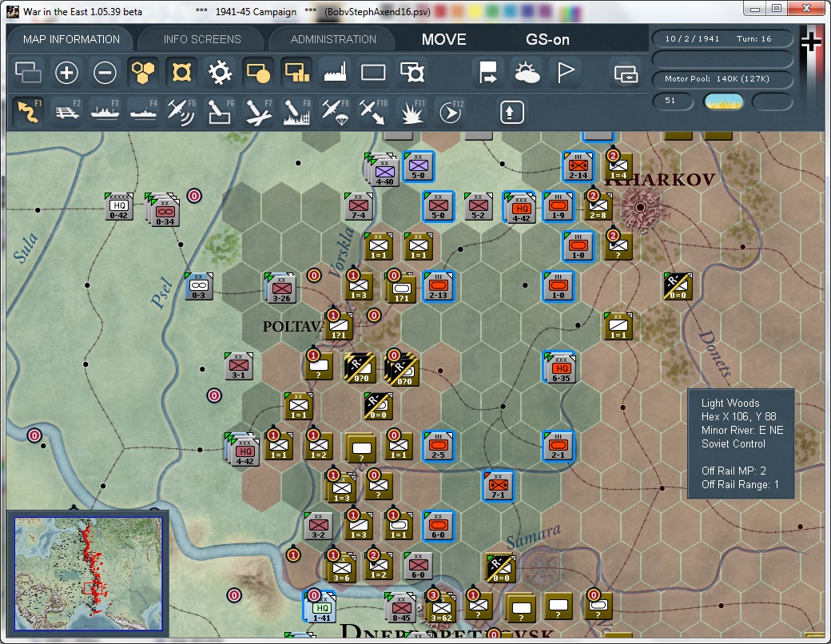Select the xxxxx HQ 0-42 counter

point(119,206)
